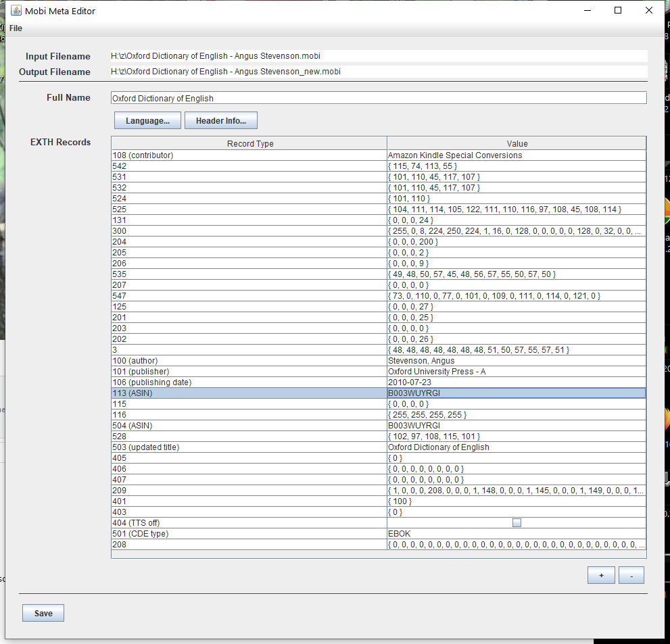The height and width of the screenshot is (644, 670).
Task: Click into the Full Name text field
Action: (379, 98)
